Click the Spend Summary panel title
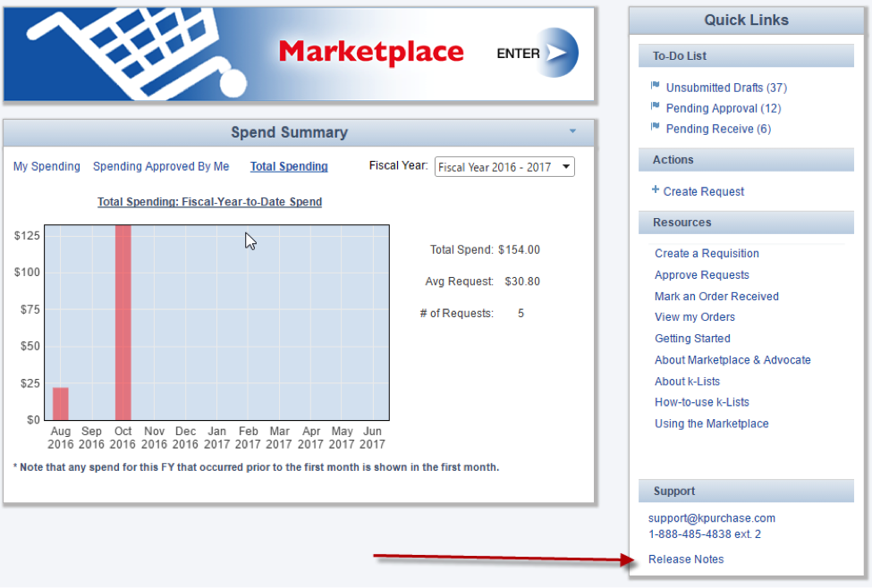 289,132
